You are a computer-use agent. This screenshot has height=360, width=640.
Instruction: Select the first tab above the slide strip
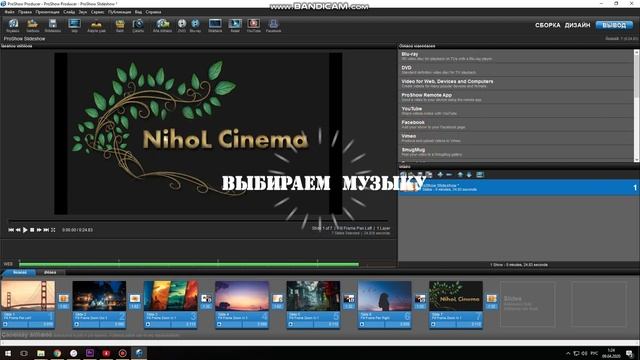[20, 272]
